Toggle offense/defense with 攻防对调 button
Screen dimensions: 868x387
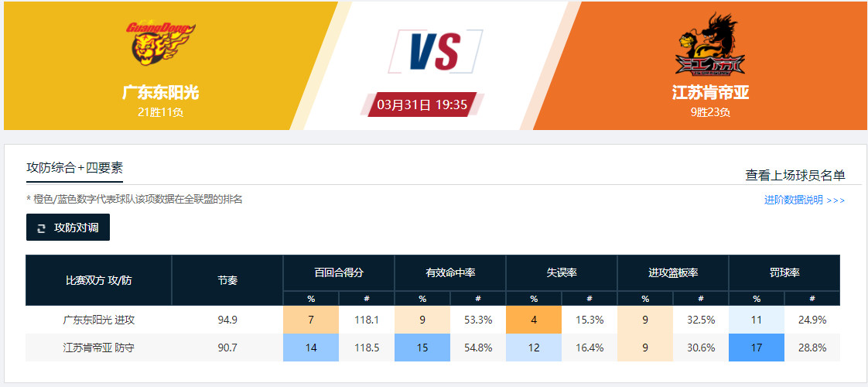coord(68,228)
